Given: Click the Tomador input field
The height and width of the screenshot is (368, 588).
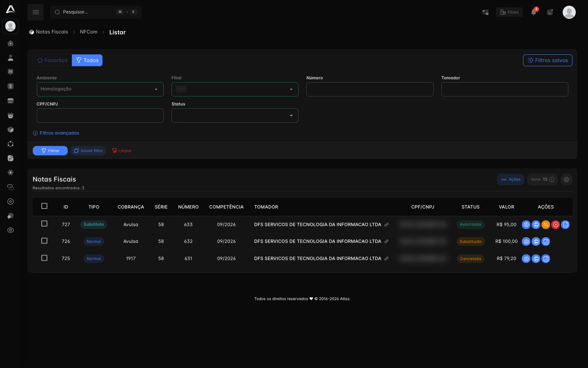Looking at the screenshot, I should pyautogui.click(x=505, y=89).
